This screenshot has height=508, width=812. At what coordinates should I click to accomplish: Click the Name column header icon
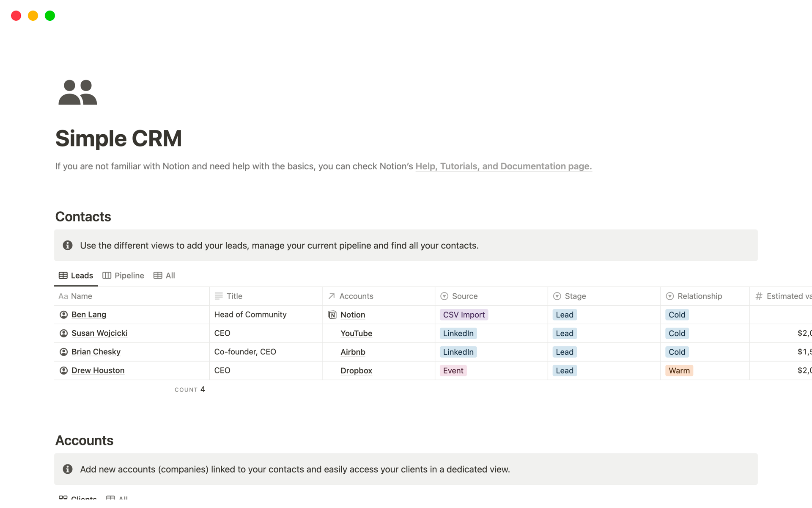tap(63, 296)
